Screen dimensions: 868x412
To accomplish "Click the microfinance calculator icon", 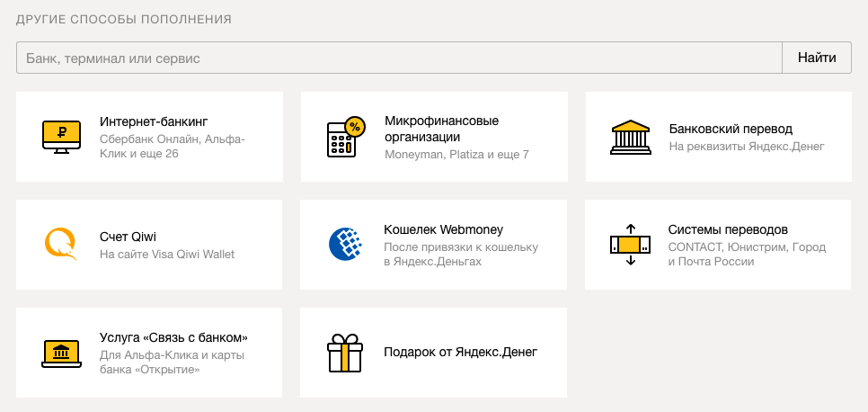I will click(345, 136).
